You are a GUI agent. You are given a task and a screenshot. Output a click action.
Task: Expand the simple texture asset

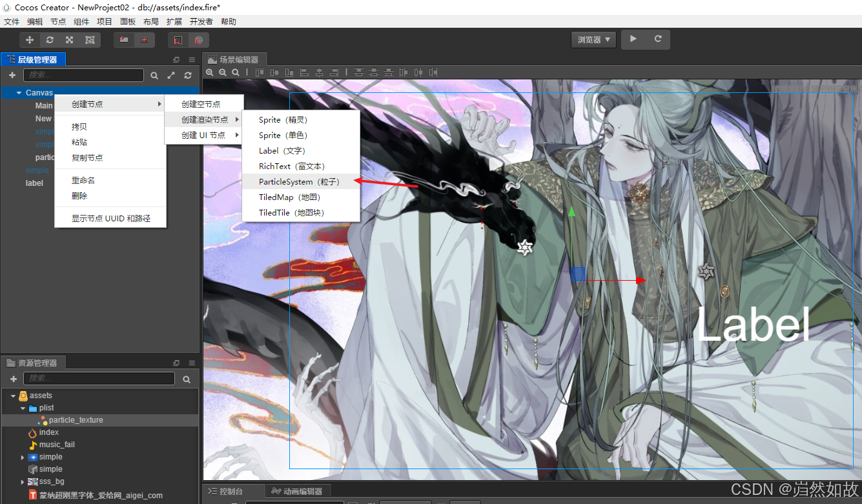23,457
